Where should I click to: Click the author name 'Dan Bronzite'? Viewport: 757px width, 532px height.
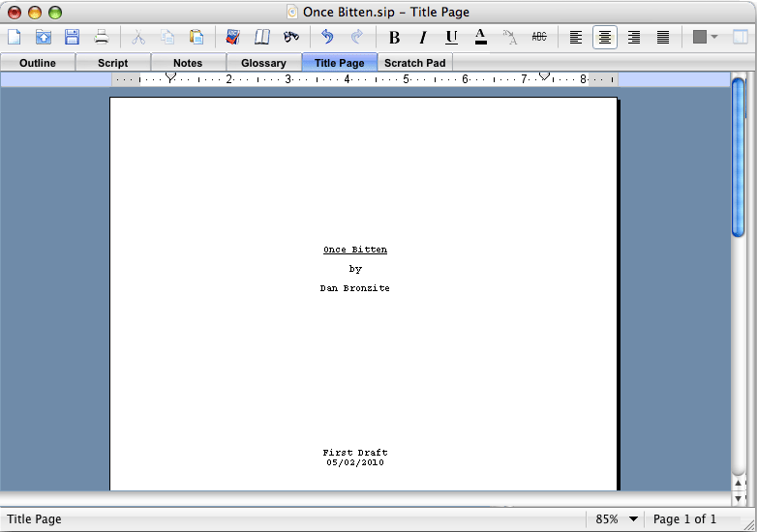[355, 288]
